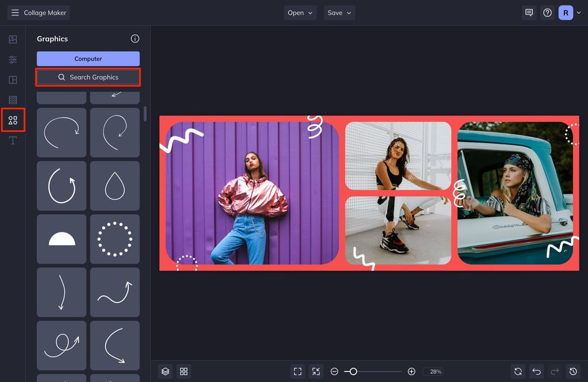Open the R account avatar

566,12
